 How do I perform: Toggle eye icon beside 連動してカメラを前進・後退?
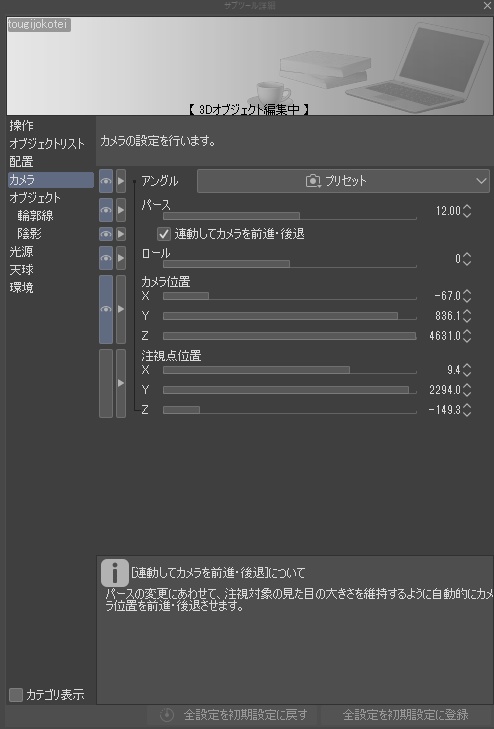pyautogui.click(x=106, y=234)
